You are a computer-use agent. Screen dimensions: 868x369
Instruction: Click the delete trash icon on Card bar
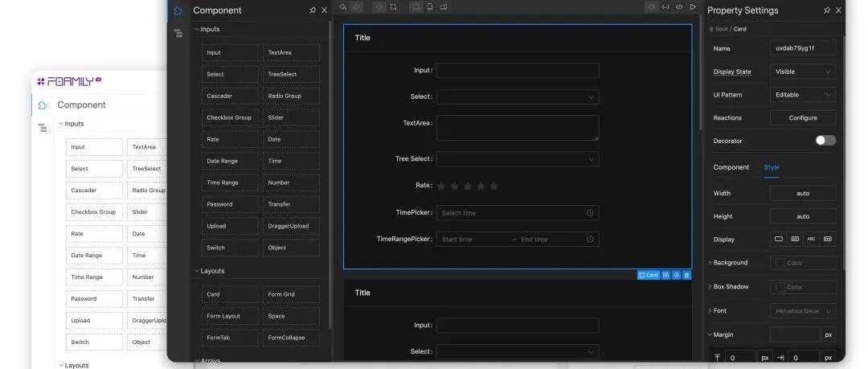pyautogui.click(x=687, y=275)
